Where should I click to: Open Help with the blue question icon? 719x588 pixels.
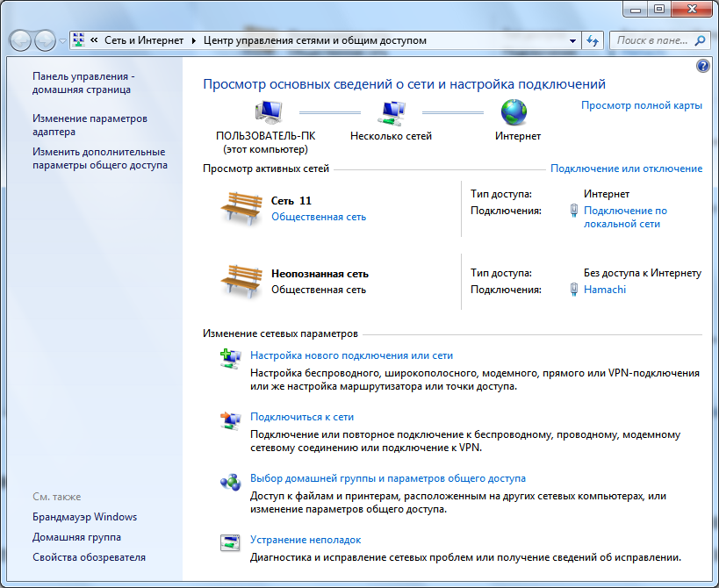702,66
